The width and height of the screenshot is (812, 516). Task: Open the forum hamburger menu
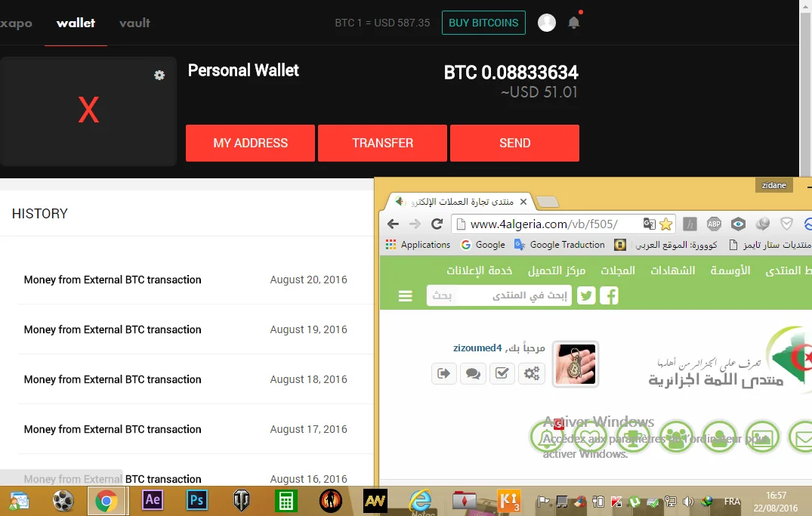click(406, 296)
